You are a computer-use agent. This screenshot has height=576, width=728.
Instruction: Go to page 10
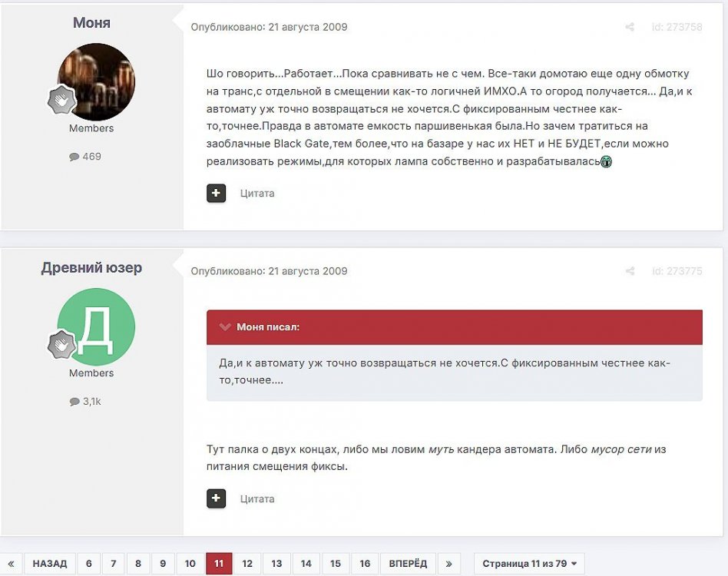click(190, 564)
